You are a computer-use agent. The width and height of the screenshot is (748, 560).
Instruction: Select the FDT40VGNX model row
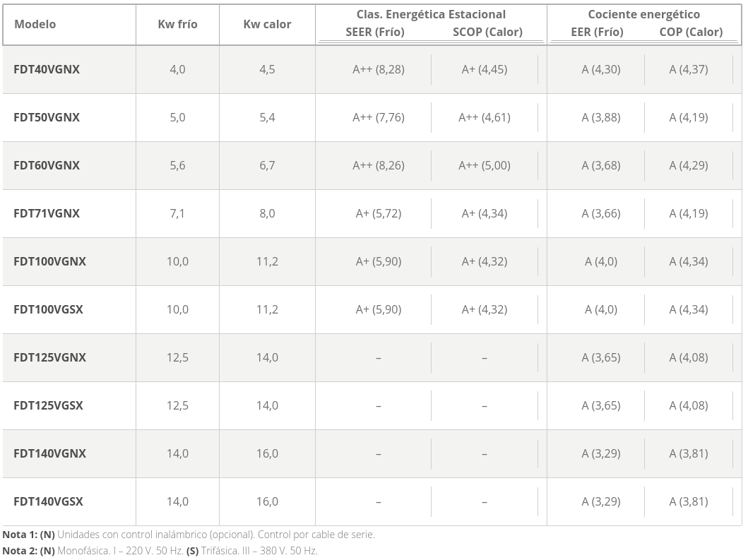pyautogui.click(x=372, y=70)
